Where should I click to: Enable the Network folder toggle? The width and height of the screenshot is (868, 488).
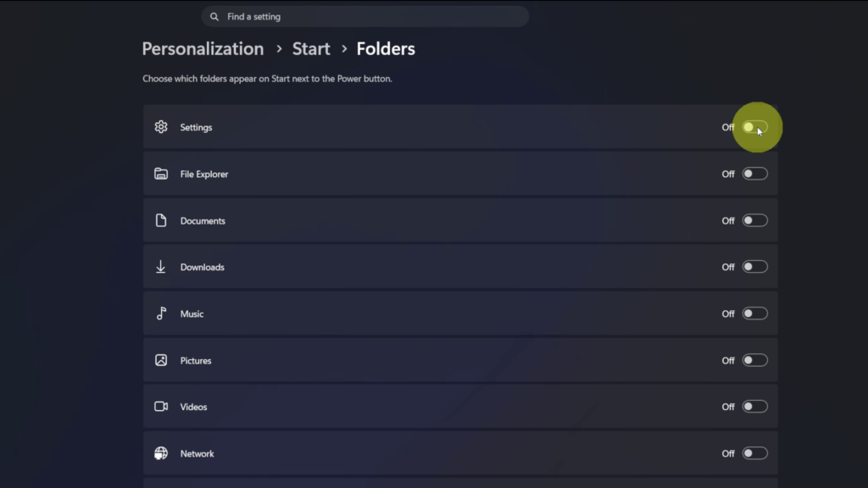[x=754, y=453]
